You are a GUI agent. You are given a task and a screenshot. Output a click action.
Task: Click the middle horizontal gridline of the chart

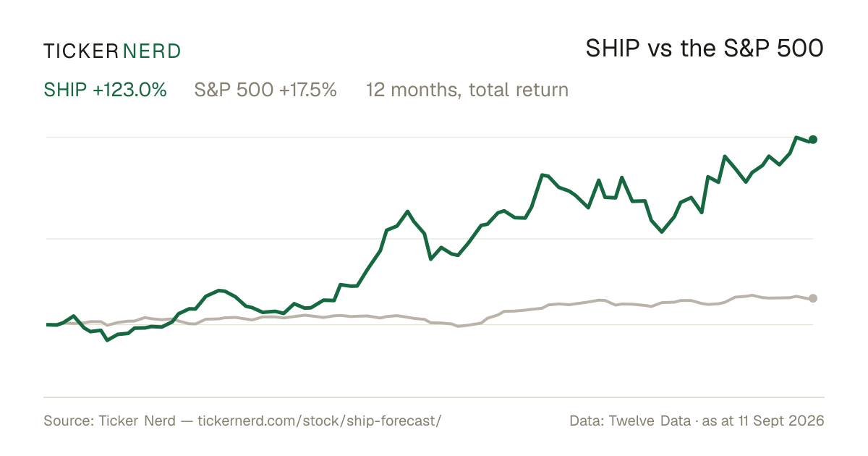pyautogui.click(x=428, y=238)
